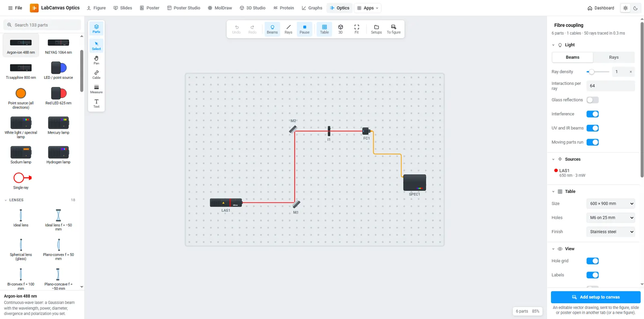Switch to 3D view
Viewport: 644px width, 319px height.
coord(341,29)
